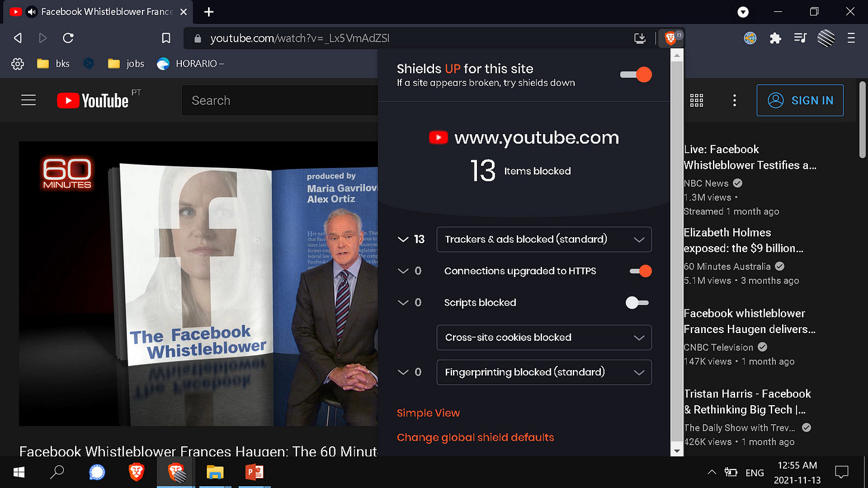Open the globe extension icon

click(750, 38)
